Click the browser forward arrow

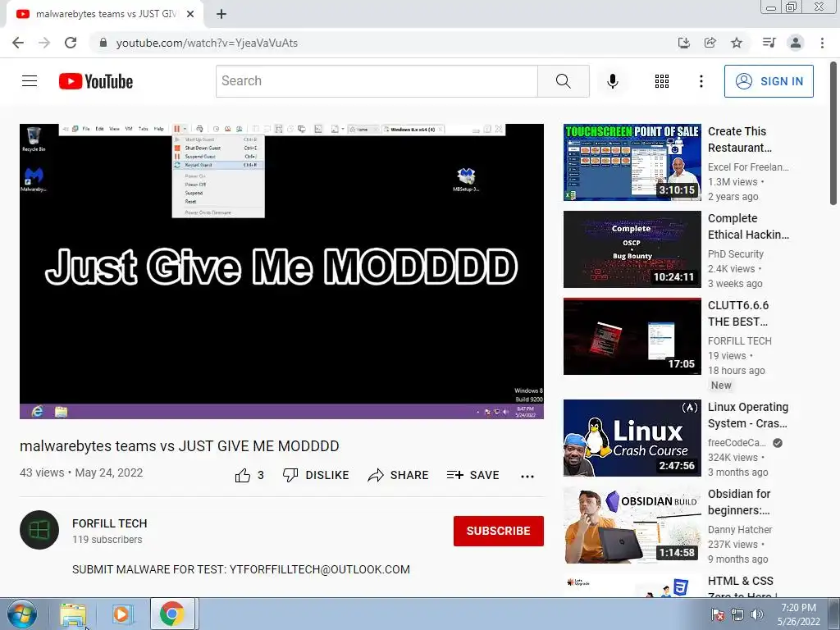44,43
